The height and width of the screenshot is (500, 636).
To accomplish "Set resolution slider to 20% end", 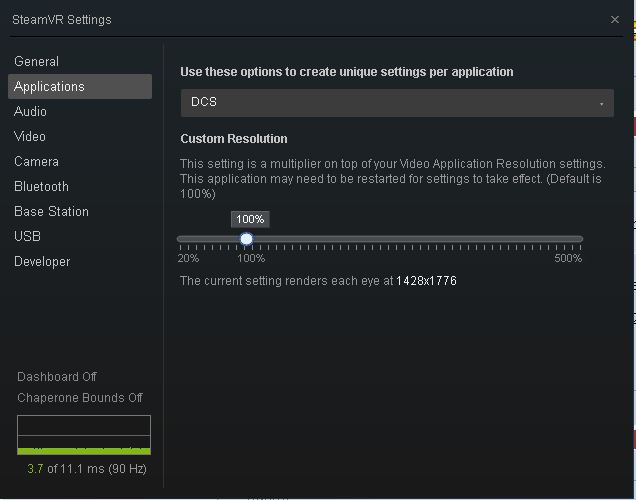I will pos(180,239).
